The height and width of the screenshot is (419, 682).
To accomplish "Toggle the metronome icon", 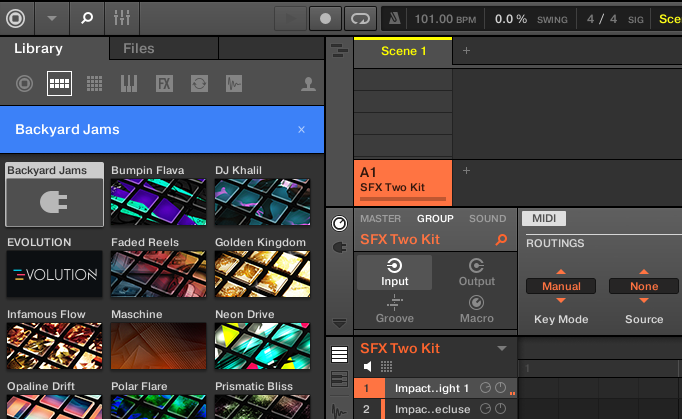I will [x=394, y=19].
